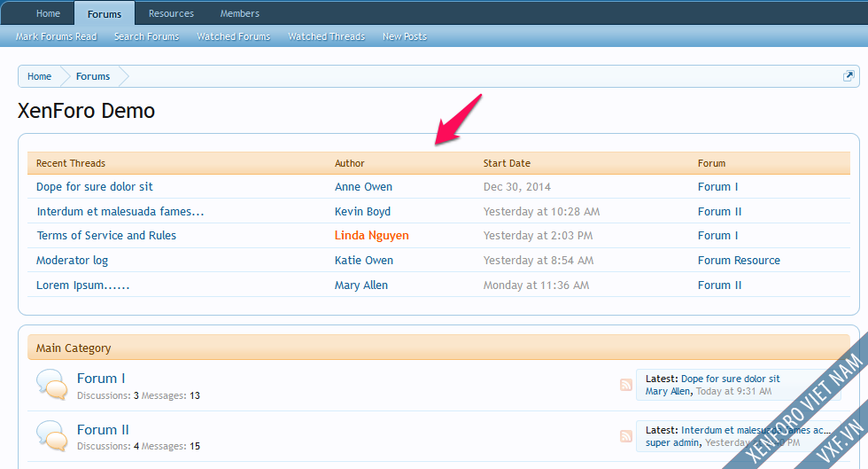Click 'Yesterday at 8:54 AM' start date
The height and width of the screenshot is (469, 868).
[539, 261]
